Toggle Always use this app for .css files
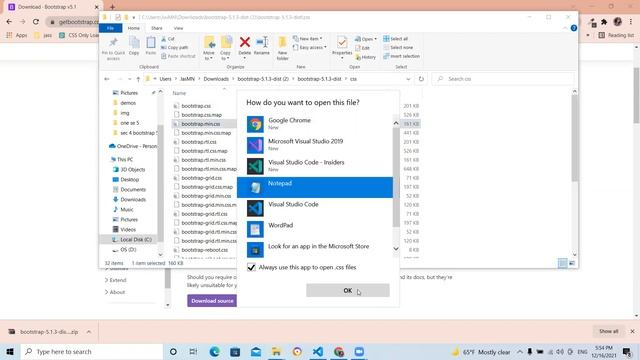Screen dimensions: 640x360 pyautogui.click(x=251, y=267)
